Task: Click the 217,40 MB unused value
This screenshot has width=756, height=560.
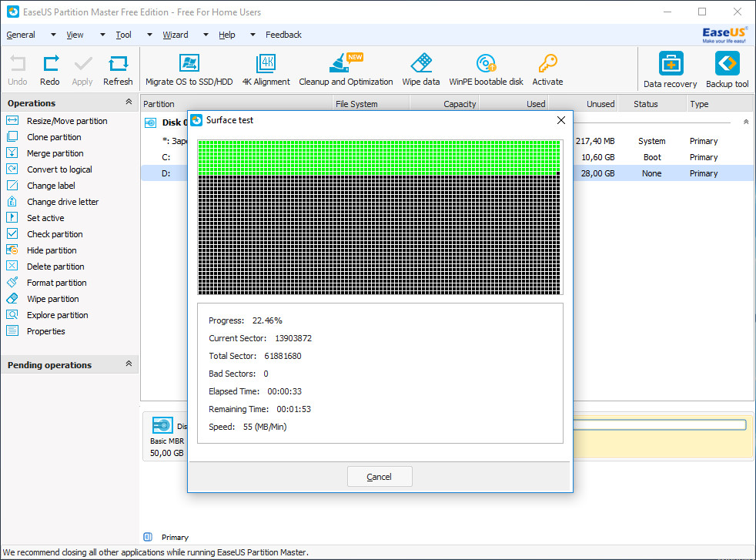Action: point(595,141)
